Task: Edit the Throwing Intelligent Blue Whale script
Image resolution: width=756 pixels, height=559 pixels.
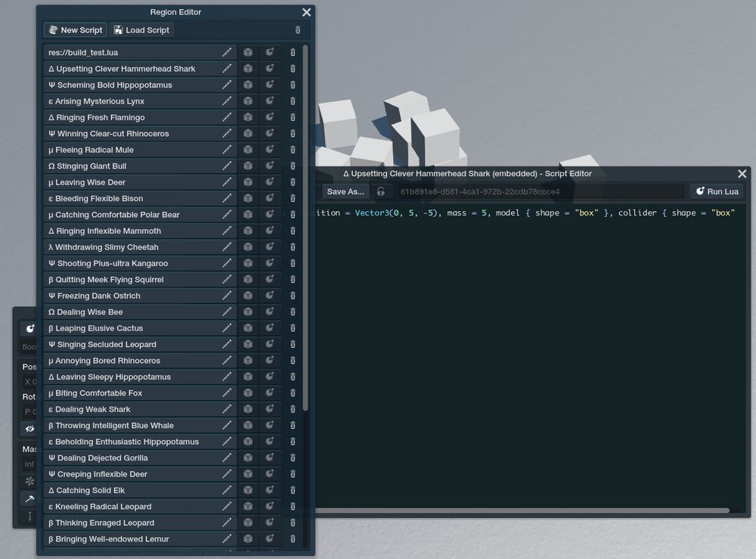Action: pos(227,425)
